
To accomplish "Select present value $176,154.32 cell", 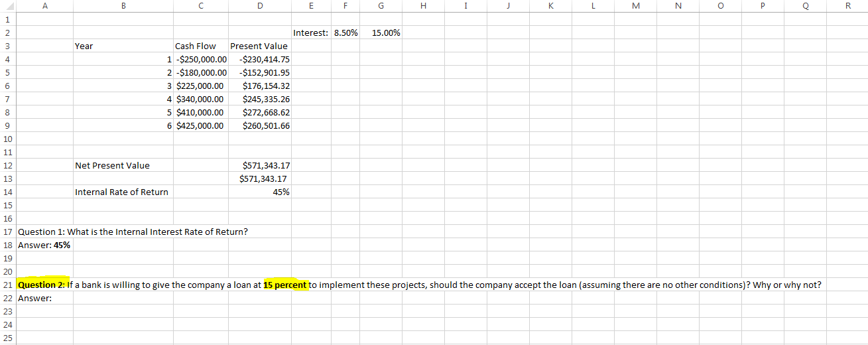I will click(259, 86).
